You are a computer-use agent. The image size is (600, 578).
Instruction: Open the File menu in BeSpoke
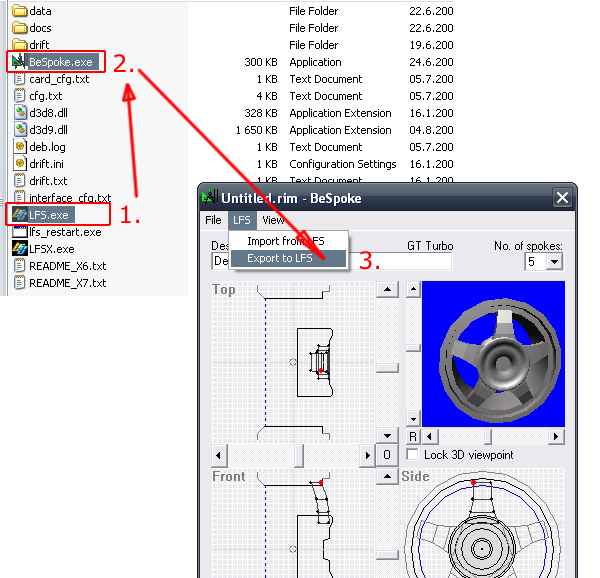(213, 220)
